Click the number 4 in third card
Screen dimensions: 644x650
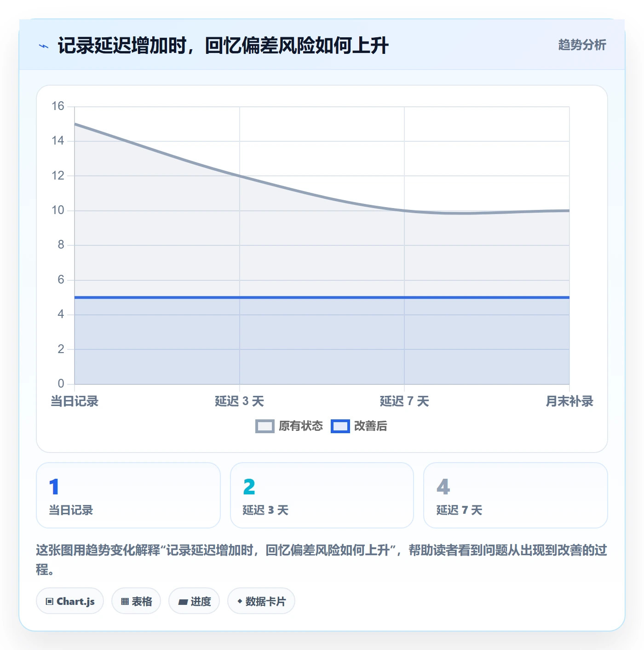pyautogui.click(x=443, y=487)
